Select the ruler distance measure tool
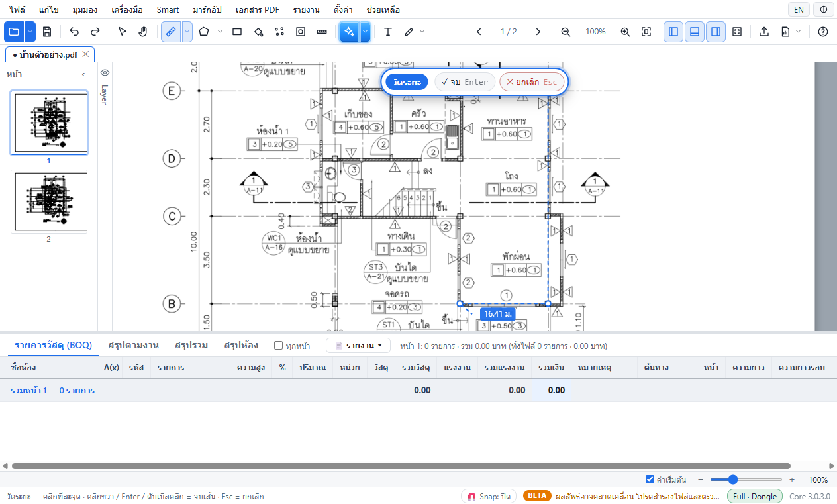 pyautogui.click(x=171, y=32)
